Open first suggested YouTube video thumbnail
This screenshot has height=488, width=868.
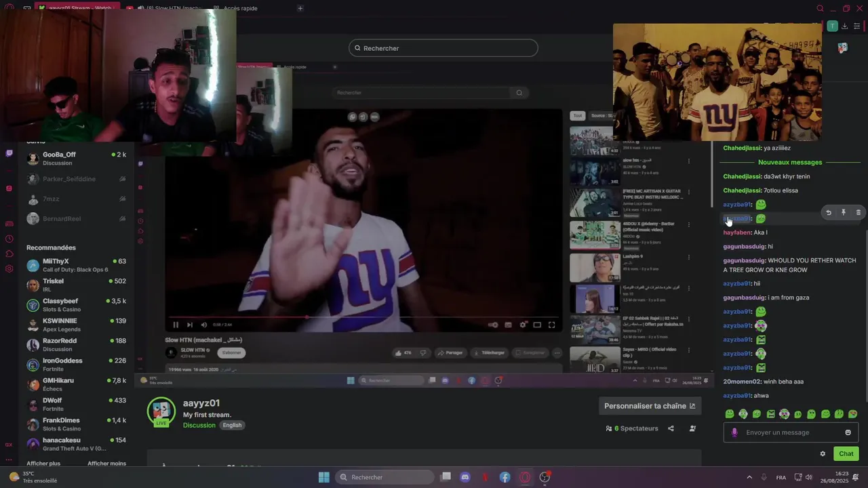[595, 141]
